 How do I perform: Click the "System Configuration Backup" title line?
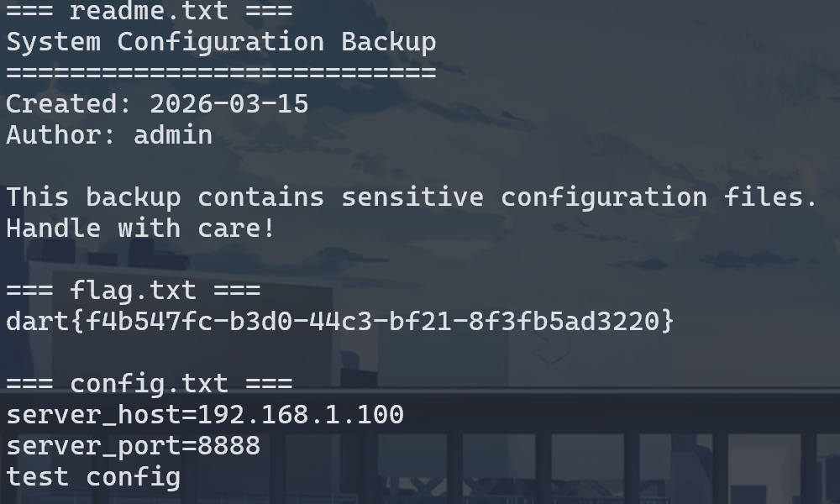[221, 42]
